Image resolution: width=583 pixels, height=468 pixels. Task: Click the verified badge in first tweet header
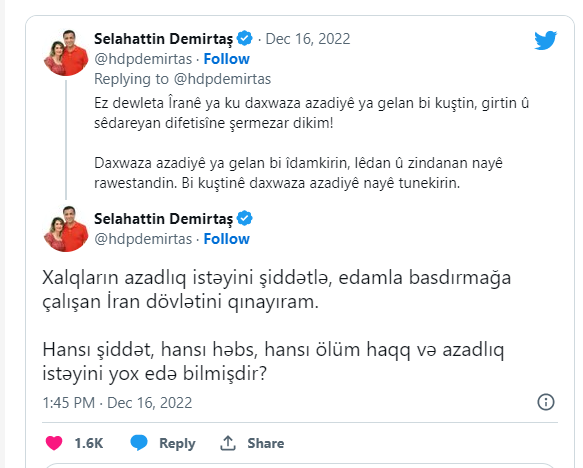(x=245, y=38)
